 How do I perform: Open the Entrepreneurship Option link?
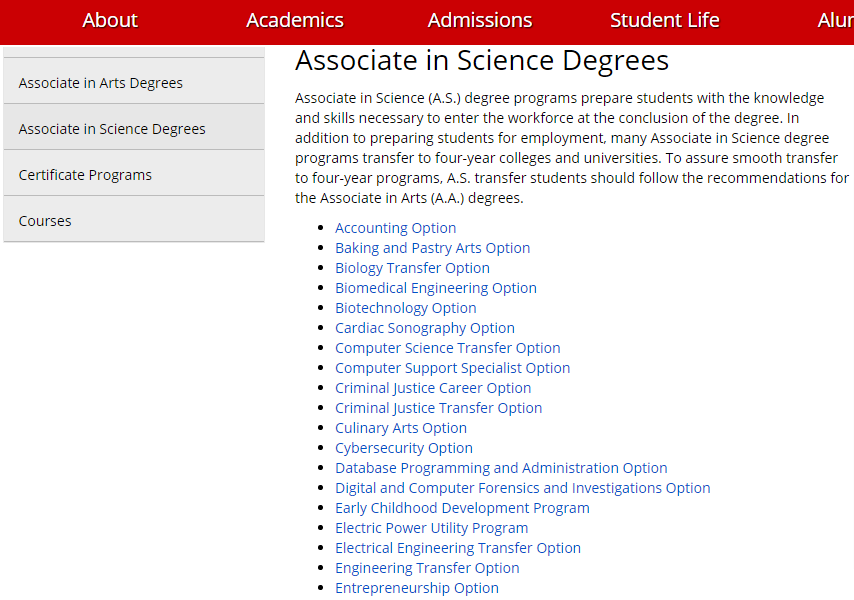click(x=417, y=588)
